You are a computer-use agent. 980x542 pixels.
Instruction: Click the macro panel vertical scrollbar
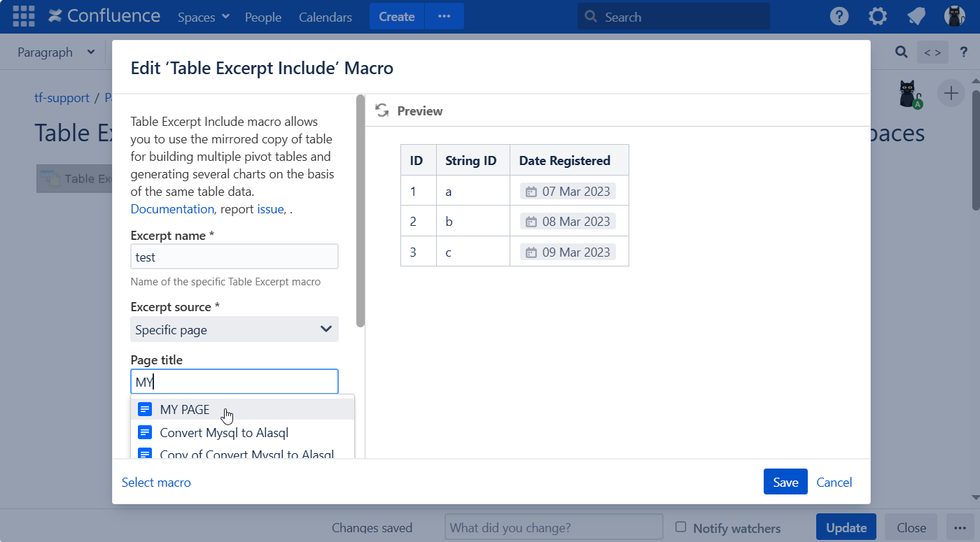[360, 210]
